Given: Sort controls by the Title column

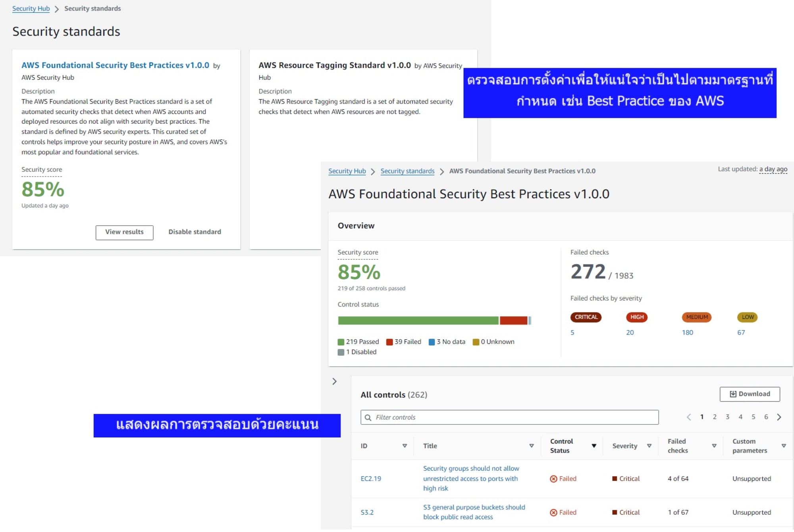Looking at the screenshot, I should click(x=532, y=446).
